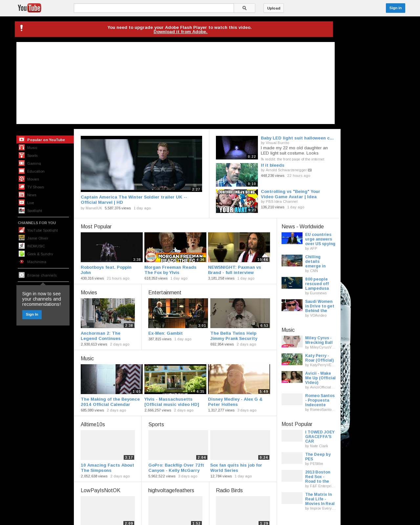Open the Sports category

32,156
